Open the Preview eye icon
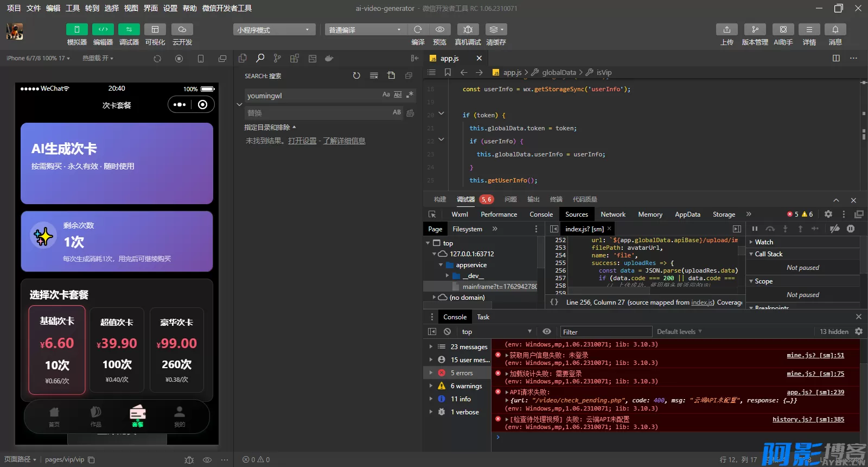Image resolution: width=868 pixels, height=467 pixels. pyautogui.click(x=440, y=29)
